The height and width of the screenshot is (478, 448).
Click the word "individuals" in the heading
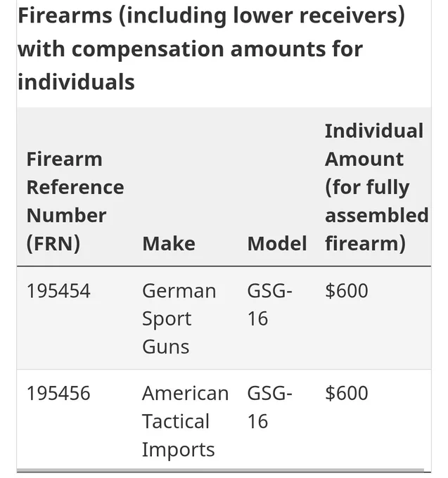click(x=76, y=82)
